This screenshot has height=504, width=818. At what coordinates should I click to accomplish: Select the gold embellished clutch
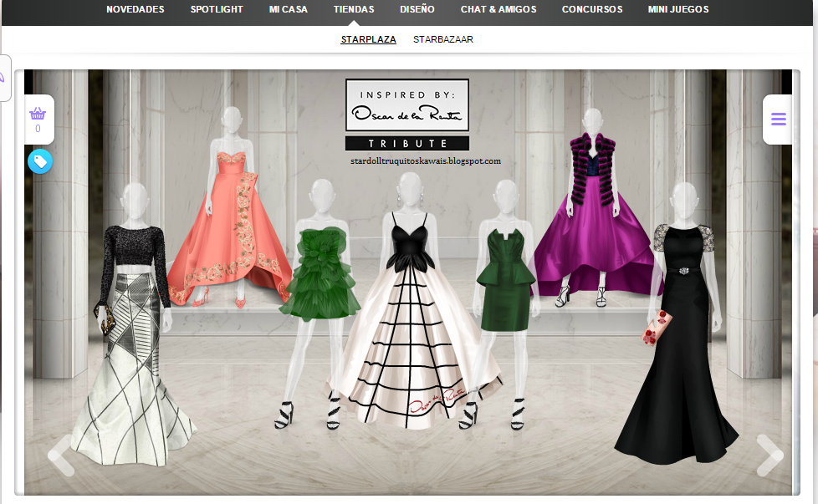(x=104, y=319)
